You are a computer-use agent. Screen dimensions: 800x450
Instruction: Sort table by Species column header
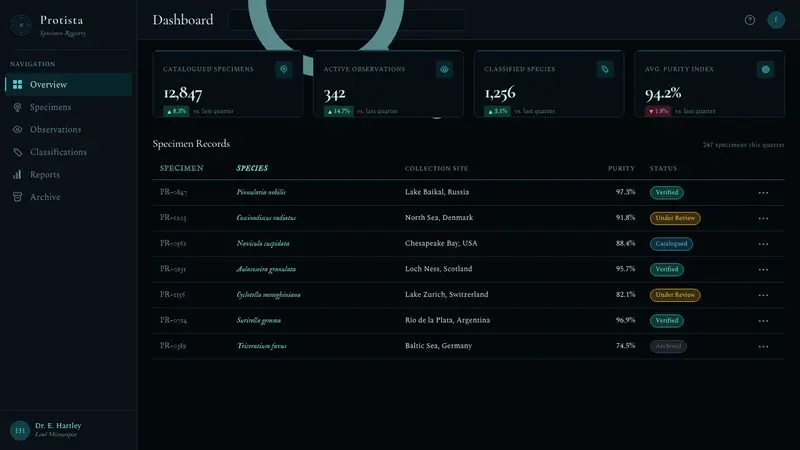[x=252, y=168]
